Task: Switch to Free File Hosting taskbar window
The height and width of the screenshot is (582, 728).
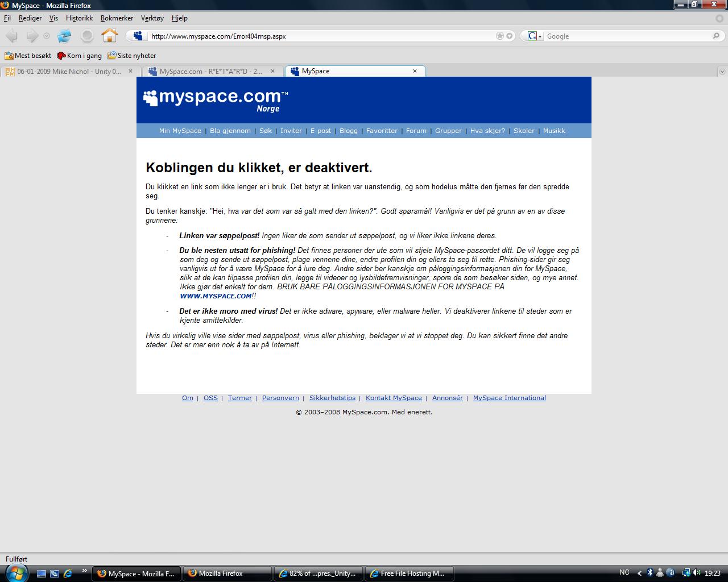Action: (409, 573)
